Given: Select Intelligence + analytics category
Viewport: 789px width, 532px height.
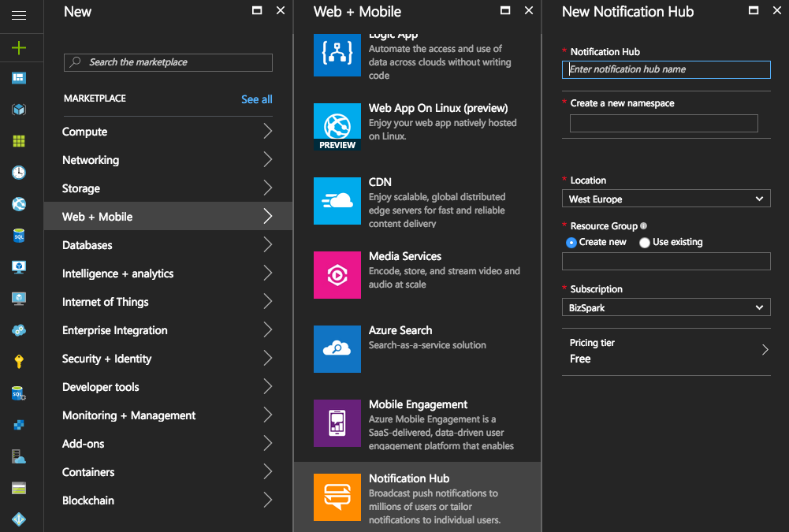Looking at the screenshot, I should tap(168, 273).
